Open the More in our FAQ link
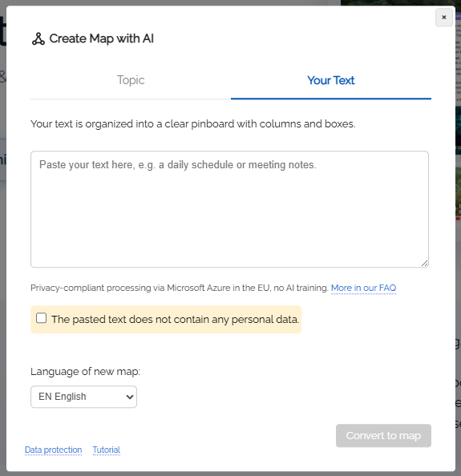Image resolution: width=461 pixels, height=476 pixels. (x=363, y=288)
